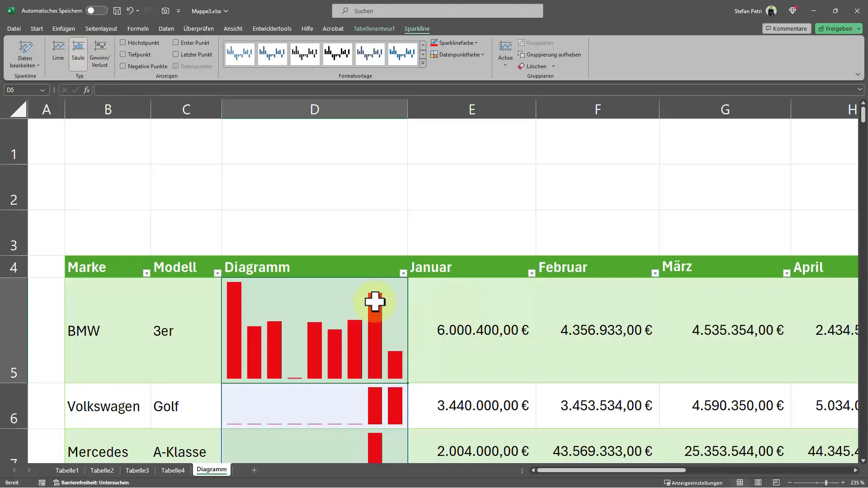Open the Formeln tab
868x488 pixels.
[x=138, y=28]
